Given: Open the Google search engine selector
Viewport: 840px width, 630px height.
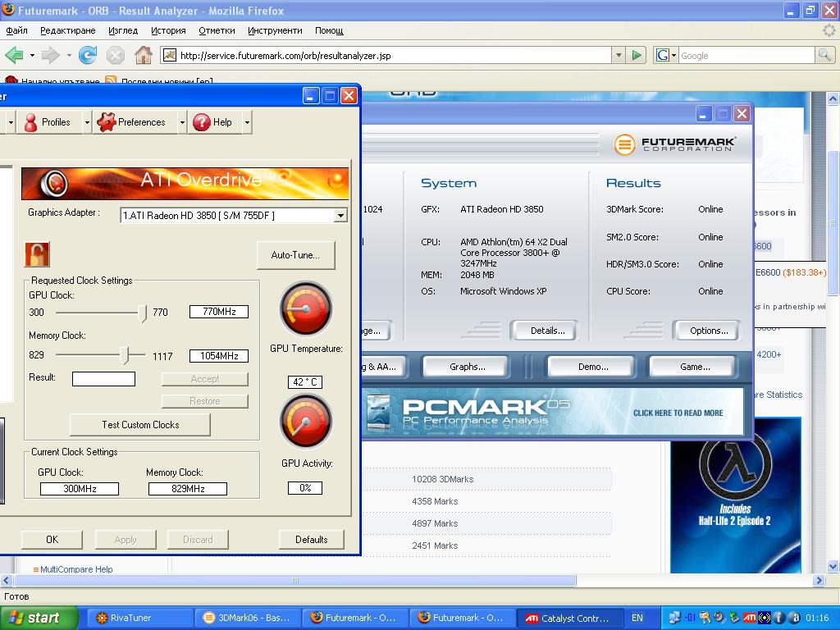Looking at the screenshot, I should click(x=667, y=55).
